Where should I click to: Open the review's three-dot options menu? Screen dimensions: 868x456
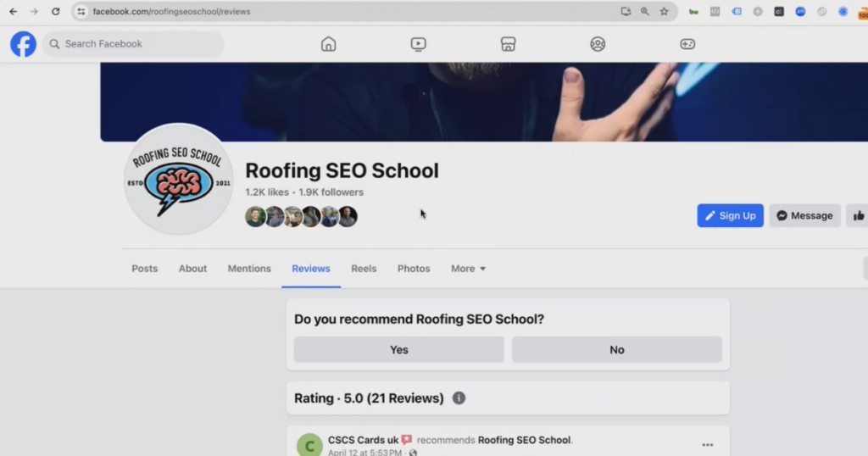point(708,445)
